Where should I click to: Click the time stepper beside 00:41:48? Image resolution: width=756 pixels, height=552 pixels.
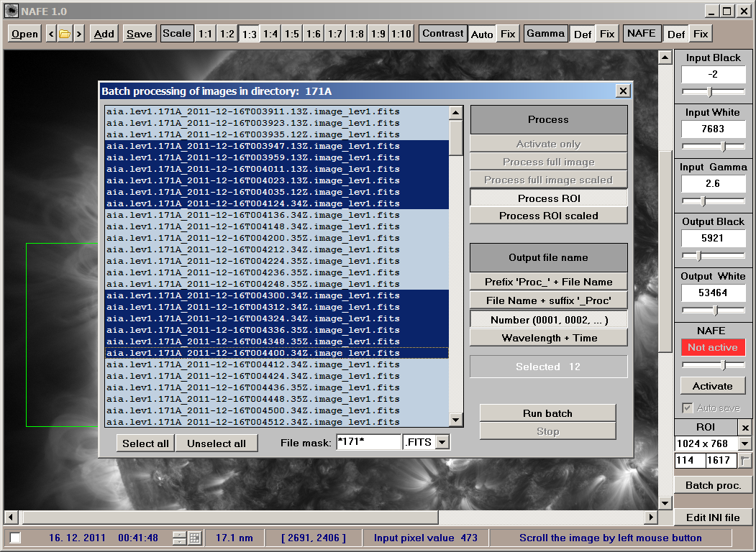[x=180, y=538]
